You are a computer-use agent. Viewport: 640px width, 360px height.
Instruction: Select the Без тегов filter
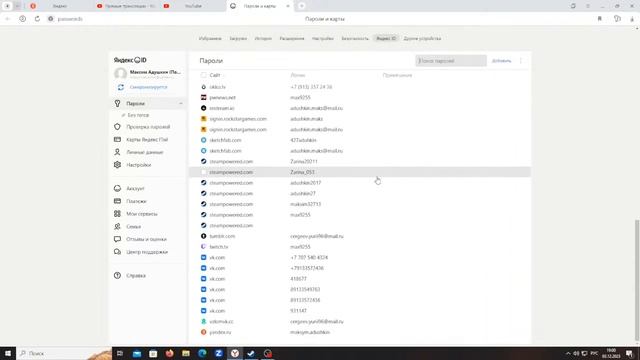138,115
